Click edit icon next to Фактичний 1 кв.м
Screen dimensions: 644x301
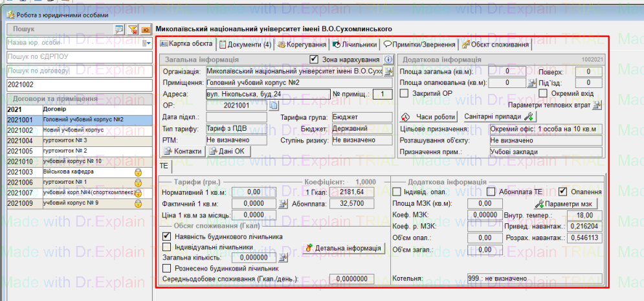pos(283,204)
